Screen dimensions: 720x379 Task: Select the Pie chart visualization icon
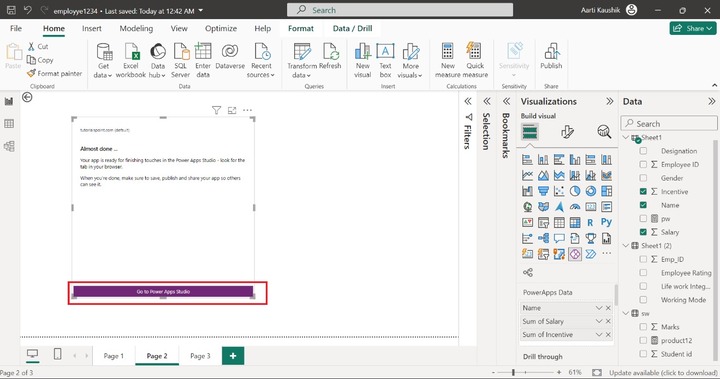point(574,191)
